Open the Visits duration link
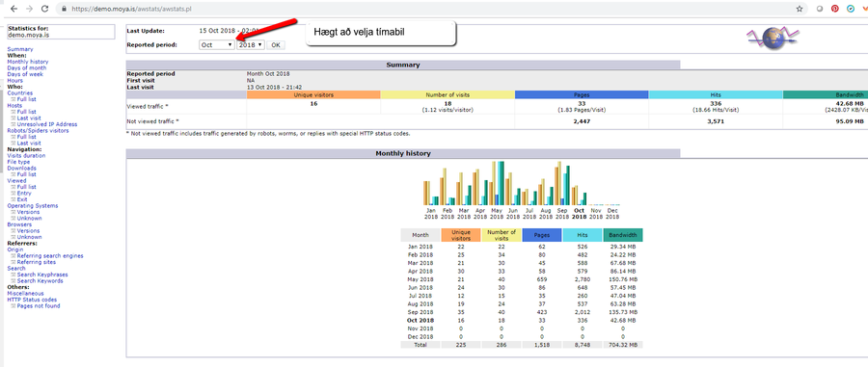 [27, 156]
